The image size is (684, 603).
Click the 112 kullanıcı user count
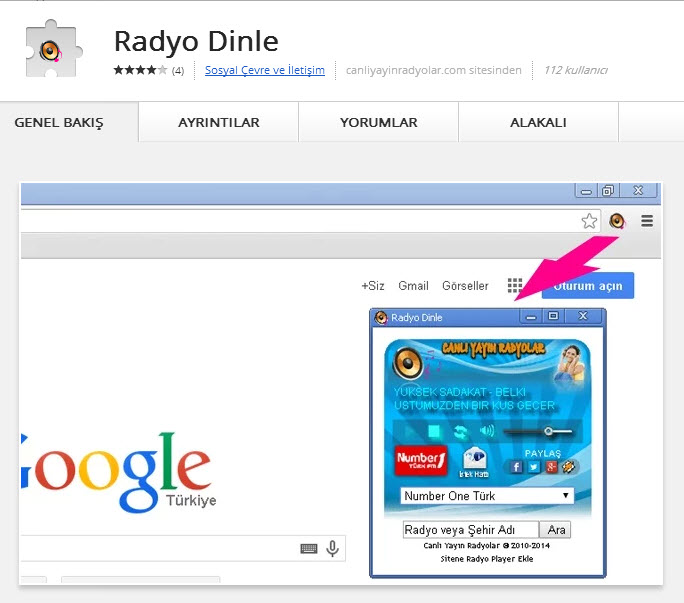(x=576, y=70)
